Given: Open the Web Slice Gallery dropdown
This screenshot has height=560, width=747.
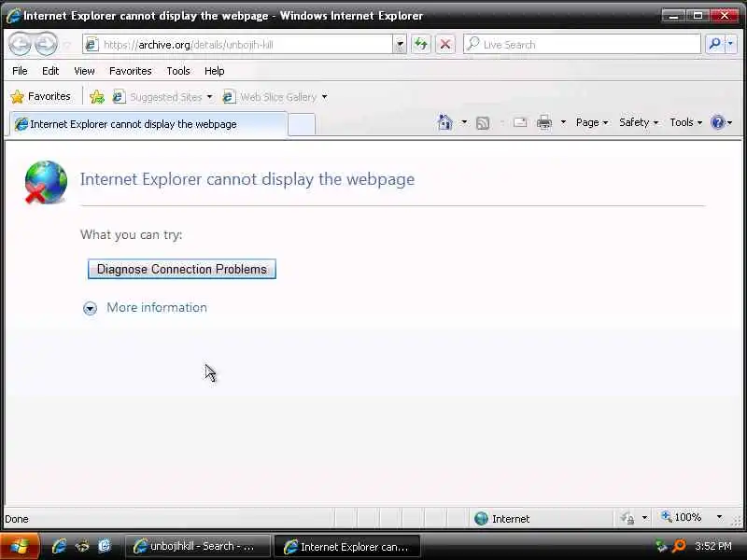Looking at the screenshot, I should pyautogui.click(x=324, y=97).
